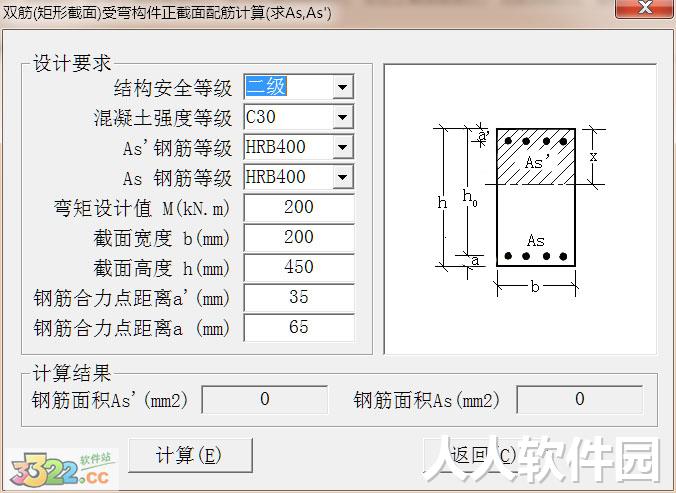Click the 返回(C) button
The width and height of the screenshot is (676, 493).
483,455
